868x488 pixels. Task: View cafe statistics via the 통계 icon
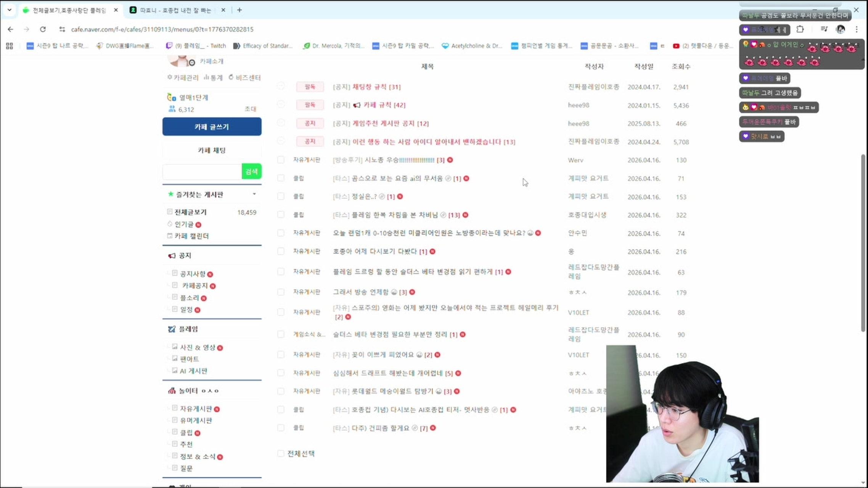206,77
